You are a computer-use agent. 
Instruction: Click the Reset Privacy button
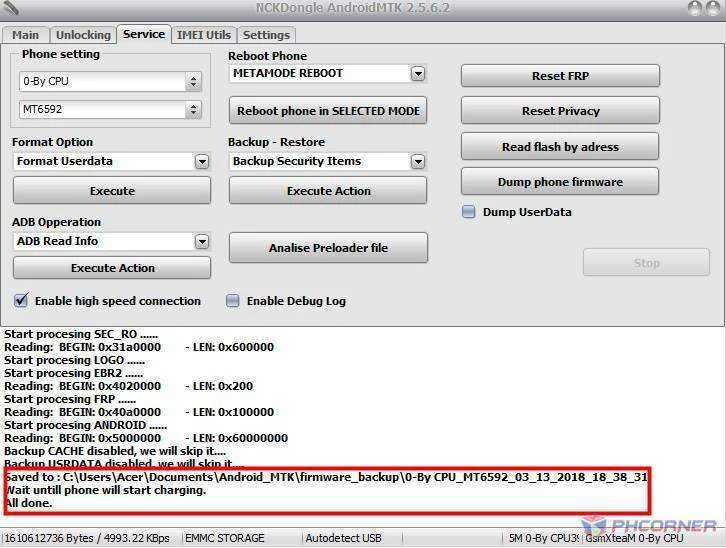560,111
